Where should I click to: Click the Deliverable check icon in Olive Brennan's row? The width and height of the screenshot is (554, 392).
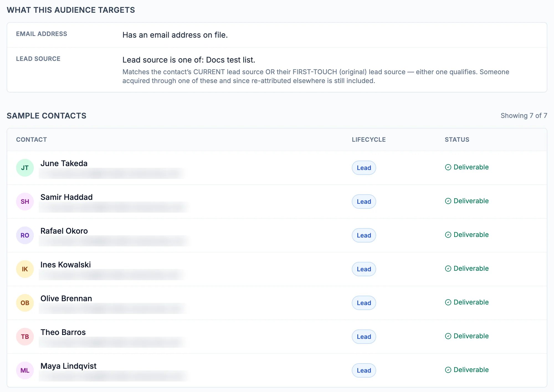click(x=448, y=302)
